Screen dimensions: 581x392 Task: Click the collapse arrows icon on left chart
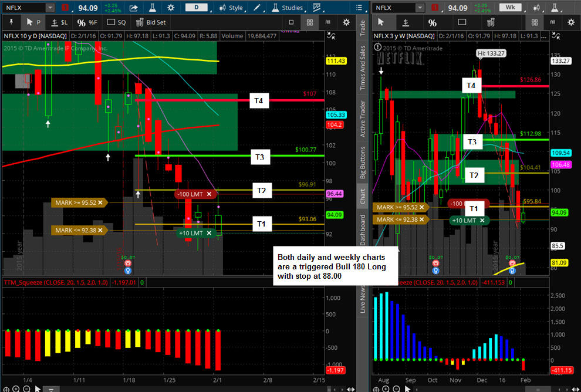tap(331, 36)
